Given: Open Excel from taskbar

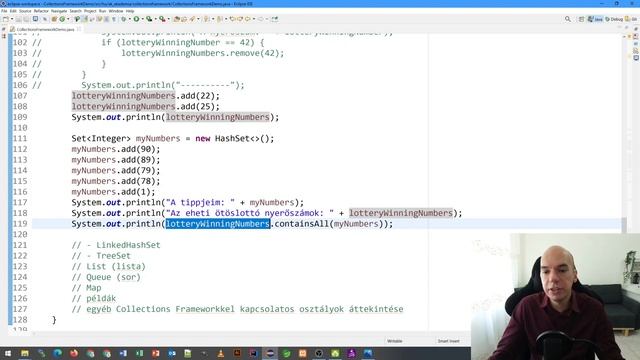Looking at the screenshot, I should click(139, 353).
